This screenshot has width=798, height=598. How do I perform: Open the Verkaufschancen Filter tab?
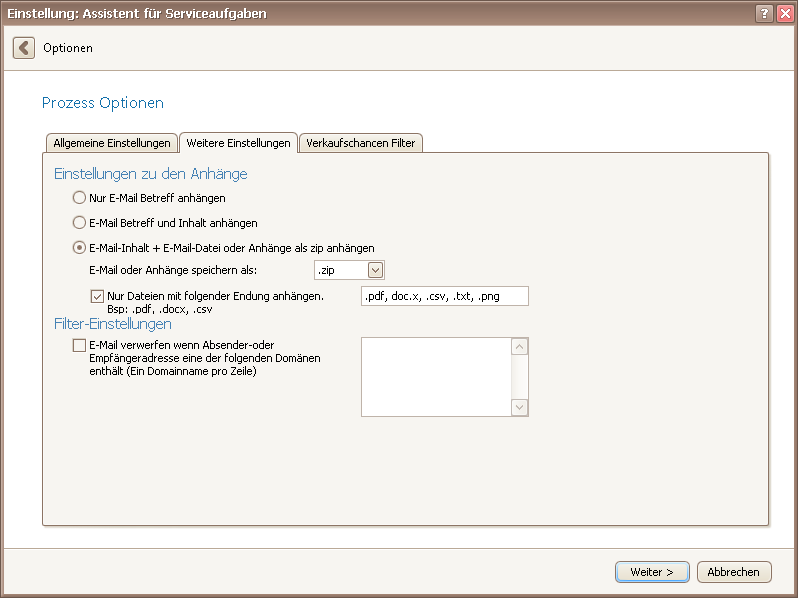[361, 143]
